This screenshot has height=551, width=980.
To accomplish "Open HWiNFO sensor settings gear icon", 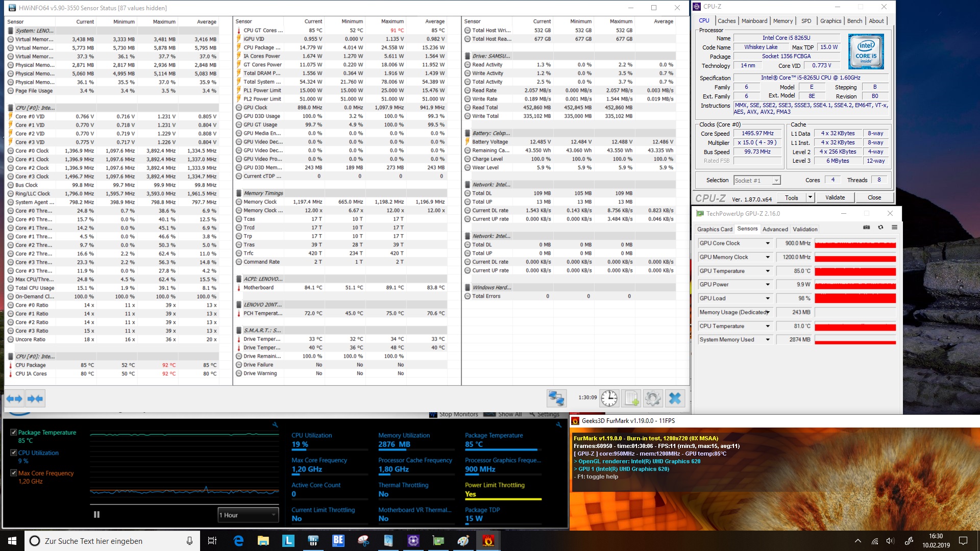I will tap(653, 398).
